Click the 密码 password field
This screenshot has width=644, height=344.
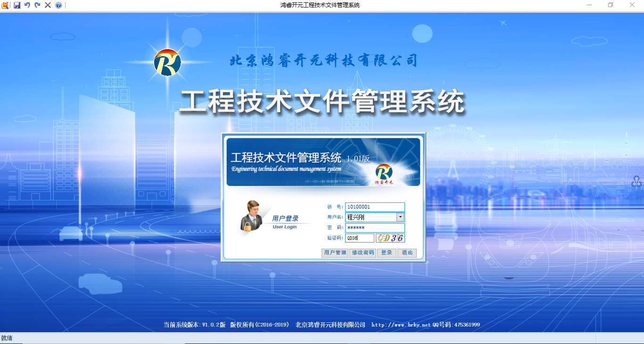(375, 228)
